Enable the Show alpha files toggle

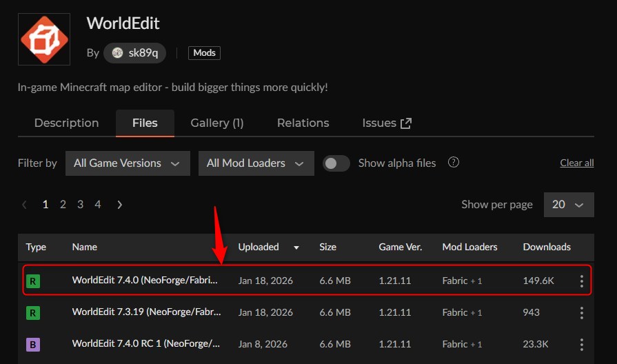(336, 163)
